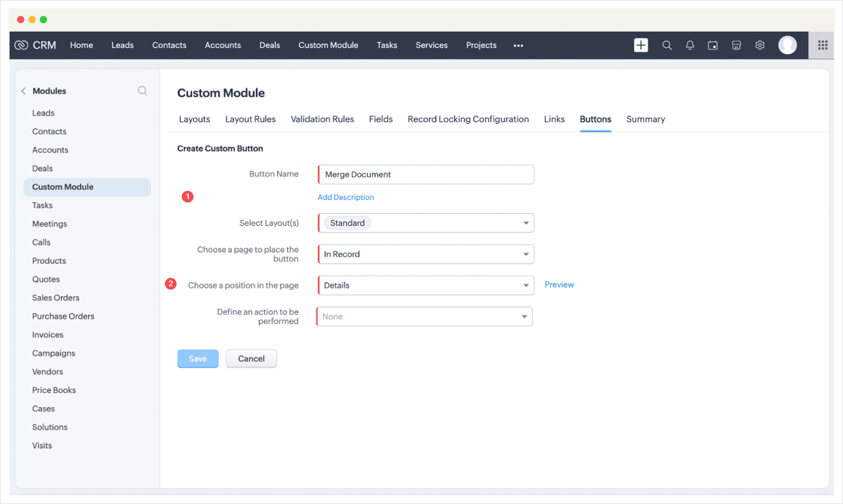The height and width of the screenshot is (504, 843).
Task: Open the apps grid icon
Action: pyautogui.click(x=822, y=45)
